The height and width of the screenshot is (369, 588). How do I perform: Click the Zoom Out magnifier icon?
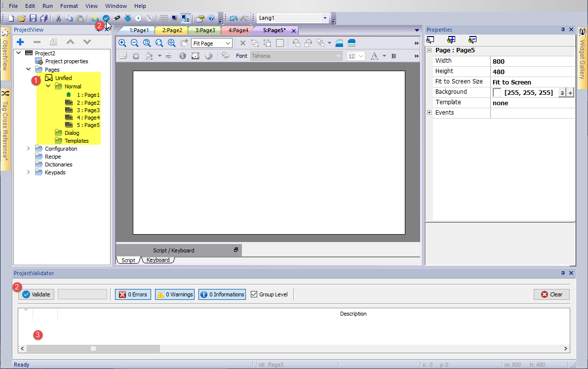click(134, 43)
